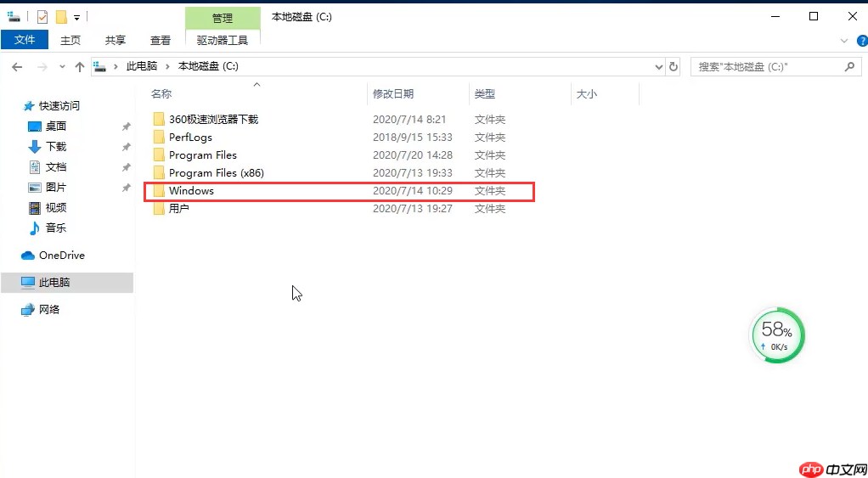Click the pin icon beside 桌面

coord(127,127)
